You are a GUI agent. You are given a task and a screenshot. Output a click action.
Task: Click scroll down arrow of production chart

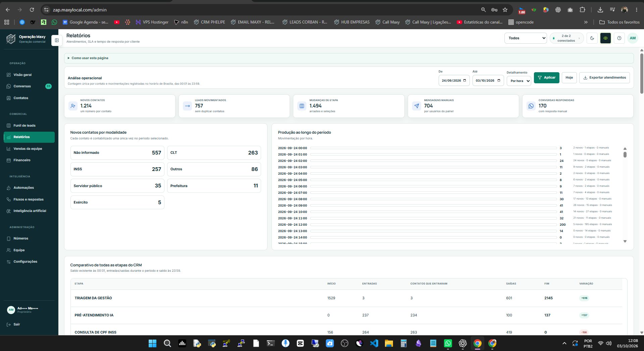pyautogui.click(x=625, y=241)
